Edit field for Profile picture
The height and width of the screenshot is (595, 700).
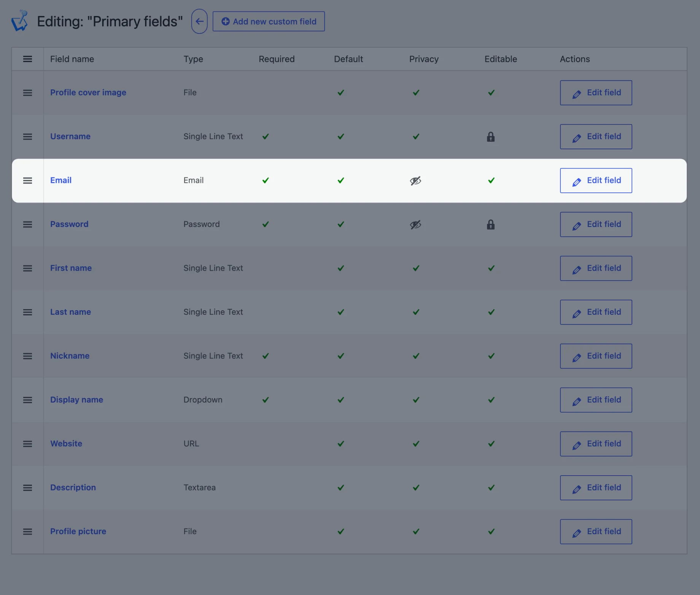[x=596, y=532]
